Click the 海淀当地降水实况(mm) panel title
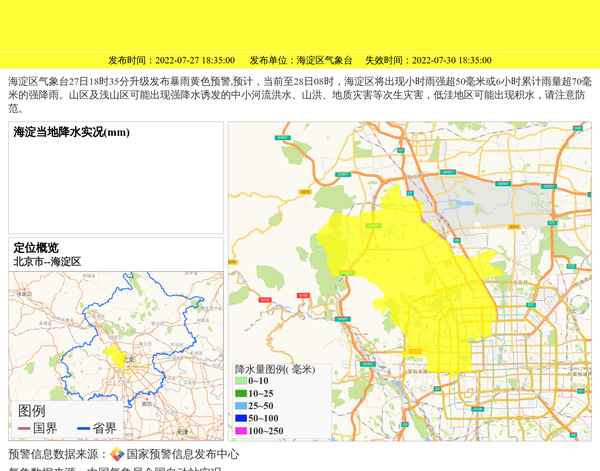 [x=71, y=132]
